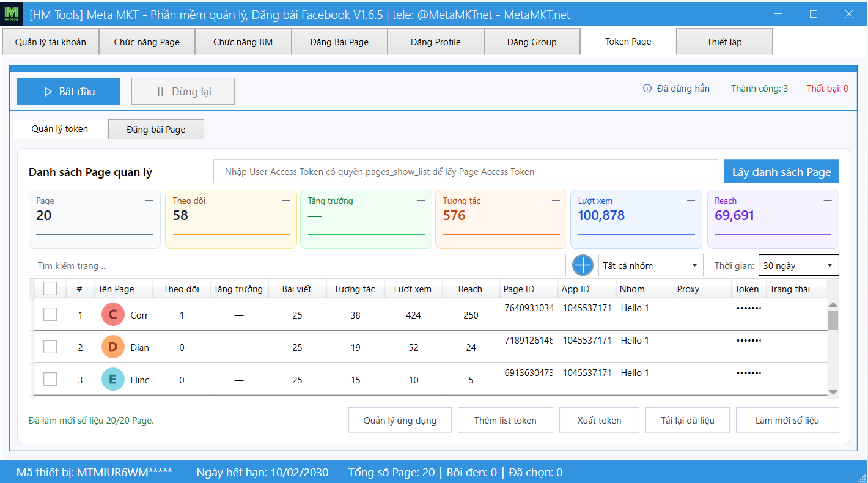This screenshot has height=483, width=868.
Task: Click the red C avatar for Corri page
Action: coord(112,315)
